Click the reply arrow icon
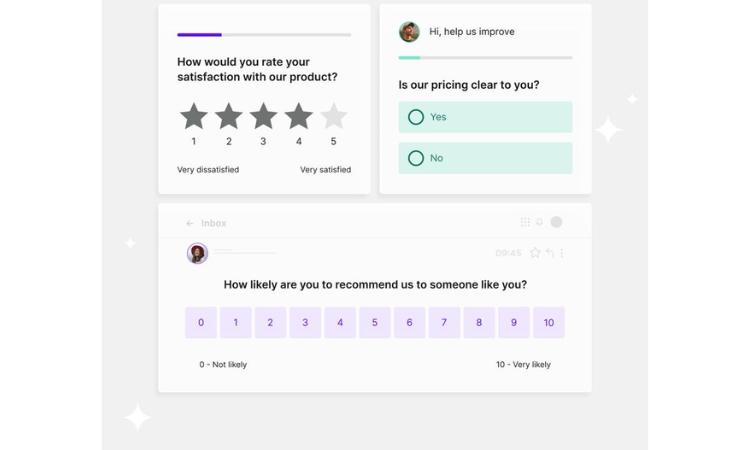The width and height of the screenshot is (750, 450). 549,253
